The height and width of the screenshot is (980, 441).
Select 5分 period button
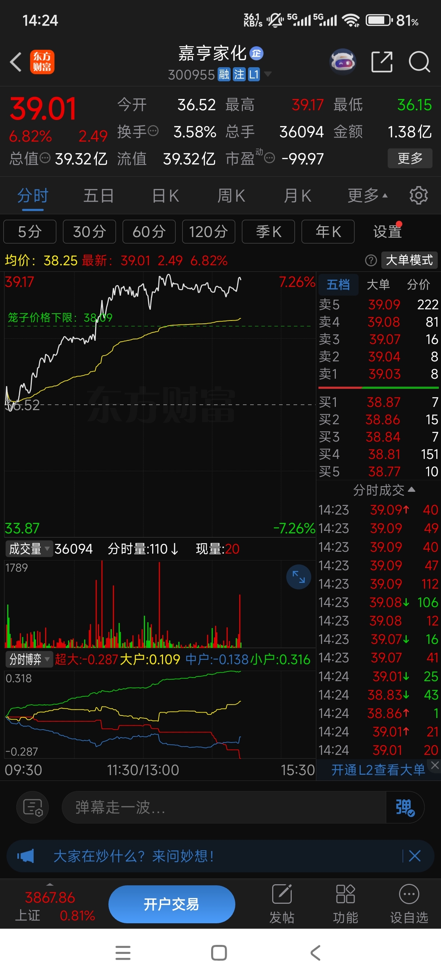30,231
